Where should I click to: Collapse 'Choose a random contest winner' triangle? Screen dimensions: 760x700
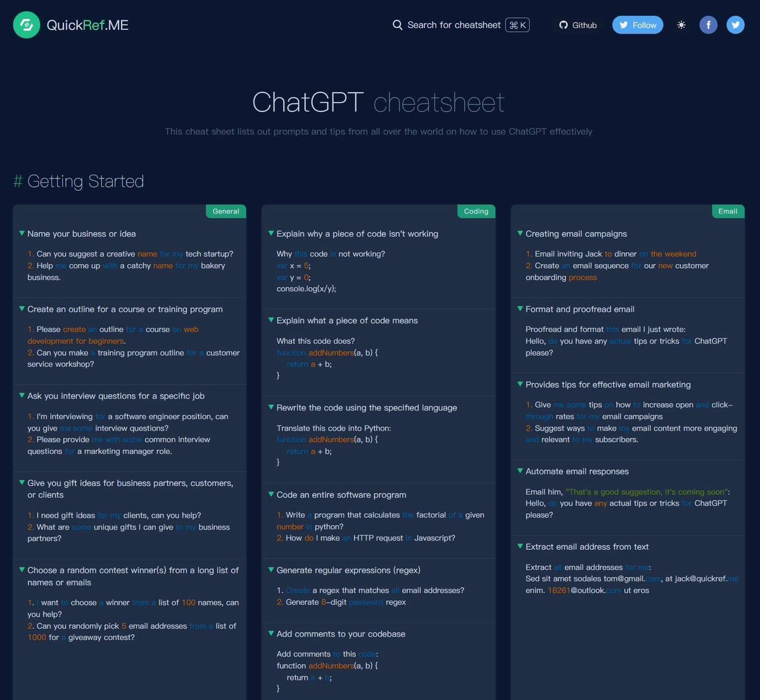coord(22,570)
